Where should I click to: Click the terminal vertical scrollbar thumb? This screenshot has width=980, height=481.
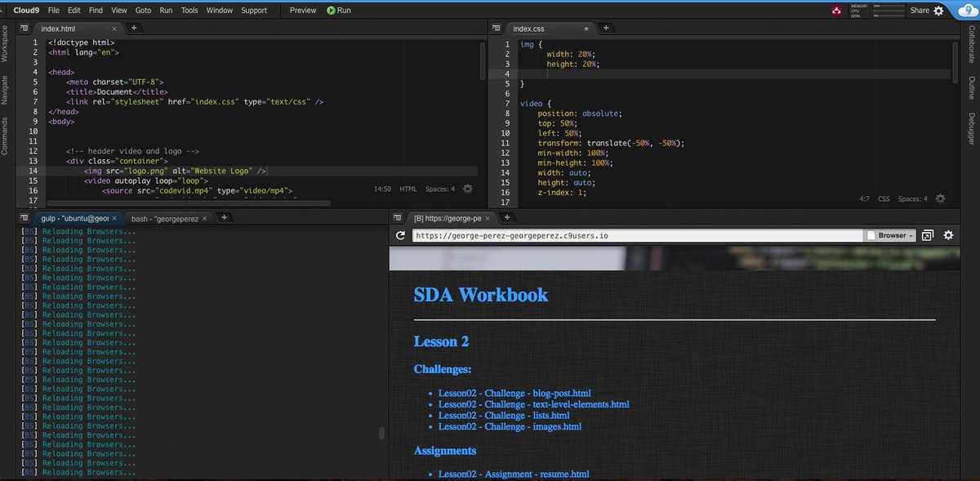[381, 434]
